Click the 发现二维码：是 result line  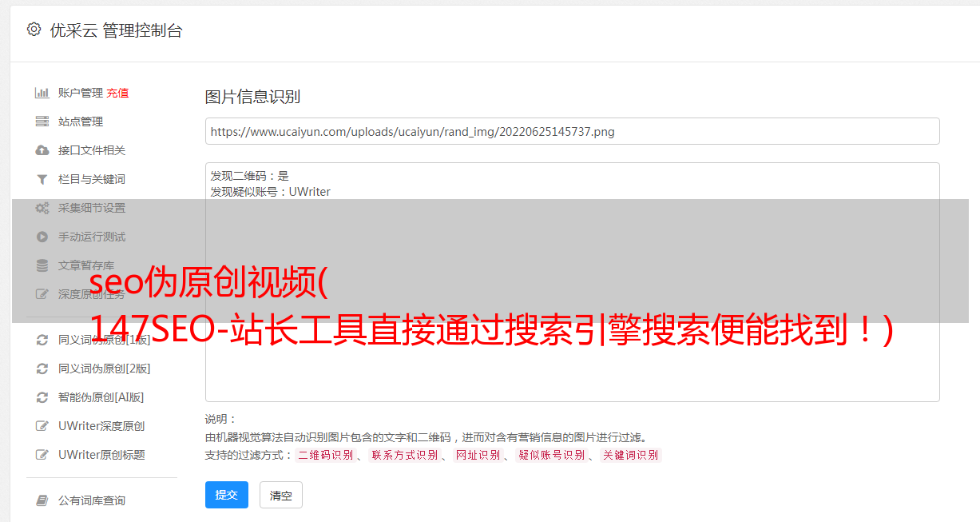pyautogui.click(x=249, y=176)
